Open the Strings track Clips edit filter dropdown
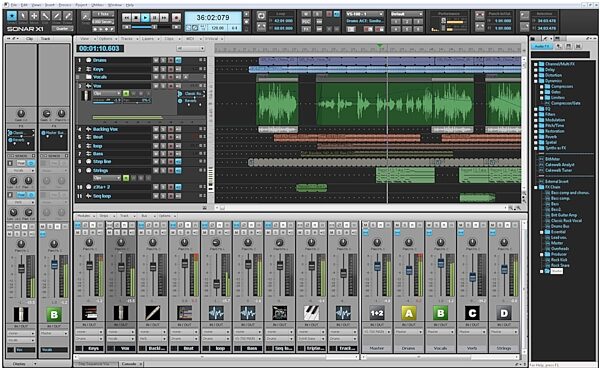 coord(107,178)
